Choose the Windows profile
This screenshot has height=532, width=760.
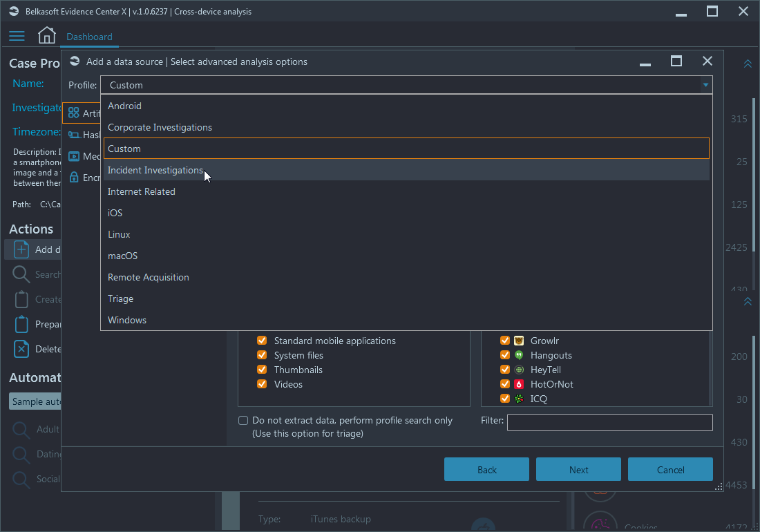[x=406, y=320]
